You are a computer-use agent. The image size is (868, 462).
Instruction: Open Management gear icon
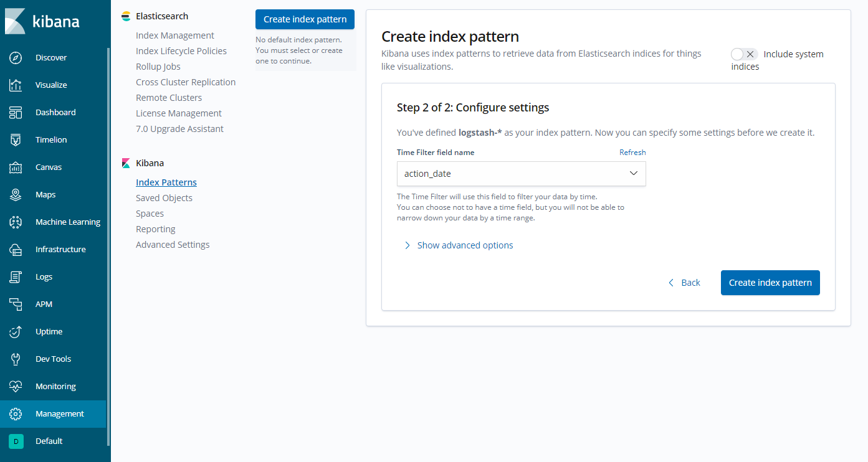[16, 413]
